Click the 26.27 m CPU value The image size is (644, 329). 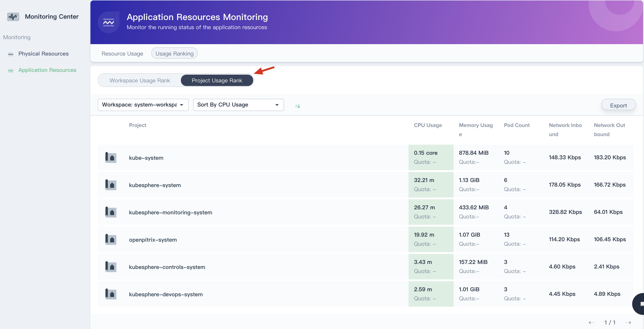[424, 207]
